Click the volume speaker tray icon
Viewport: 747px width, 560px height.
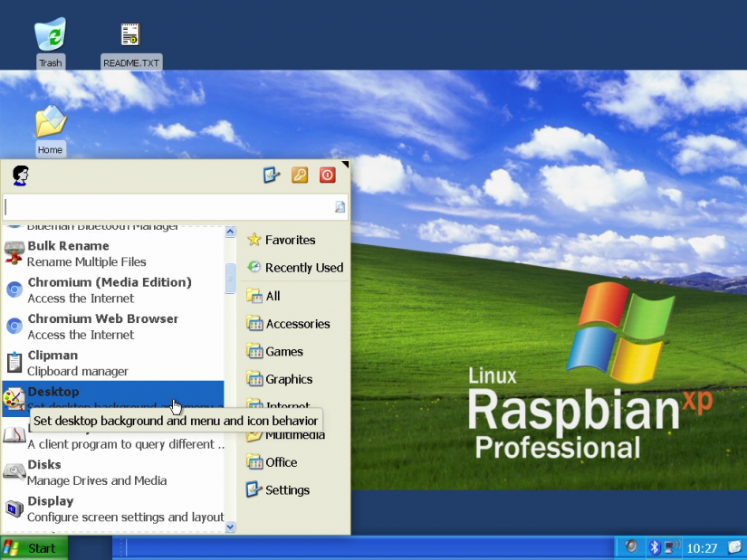point(631,547)
